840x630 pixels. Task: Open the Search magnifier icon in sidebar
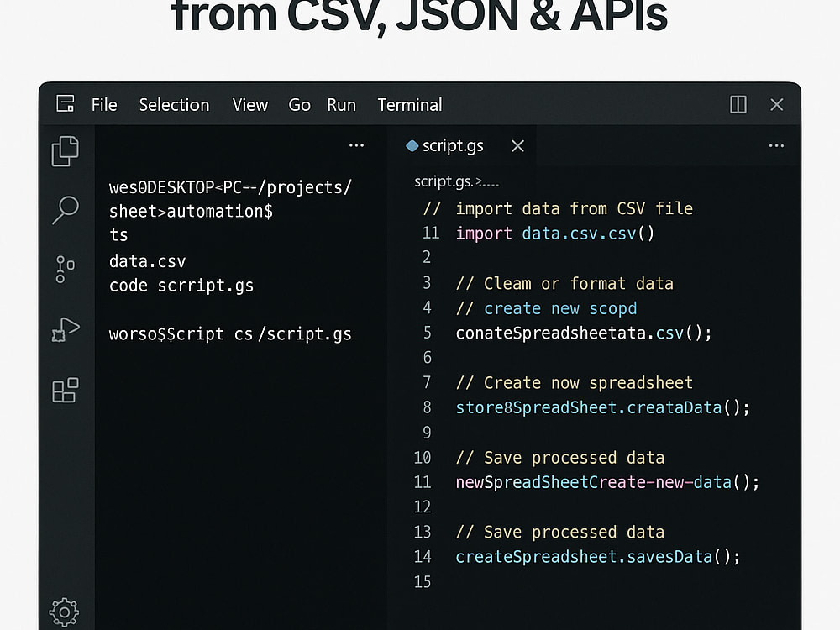pyautogui.click(x=66, y=210)
